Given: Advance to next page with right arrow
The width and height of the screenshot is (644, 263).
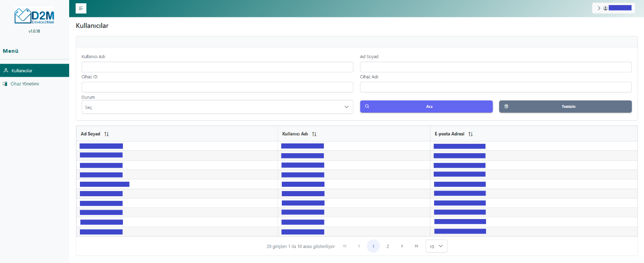Looking at the screenshot, I should [402, 246].
